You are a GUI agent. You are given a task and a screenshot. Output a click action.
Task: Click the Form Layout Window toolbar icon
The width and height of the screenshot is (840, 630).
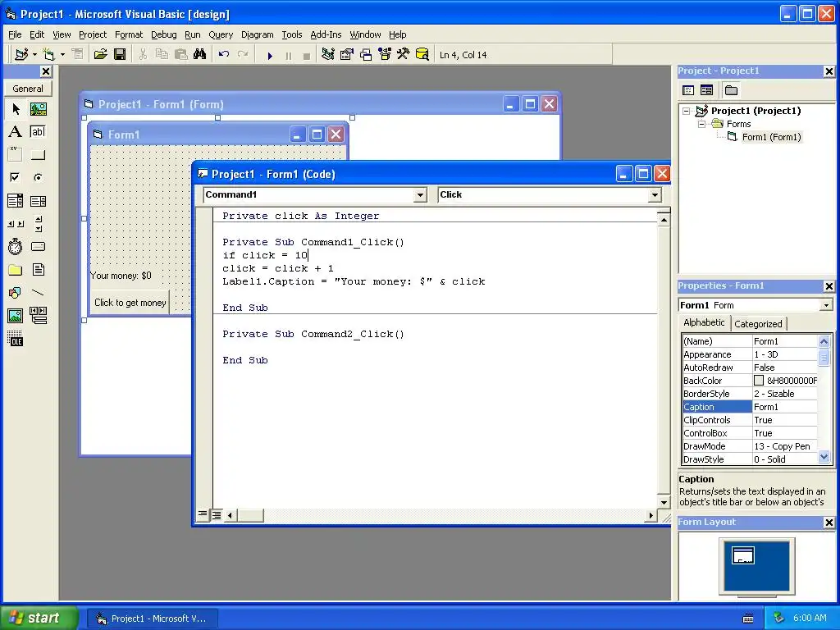tap(366, 54)
